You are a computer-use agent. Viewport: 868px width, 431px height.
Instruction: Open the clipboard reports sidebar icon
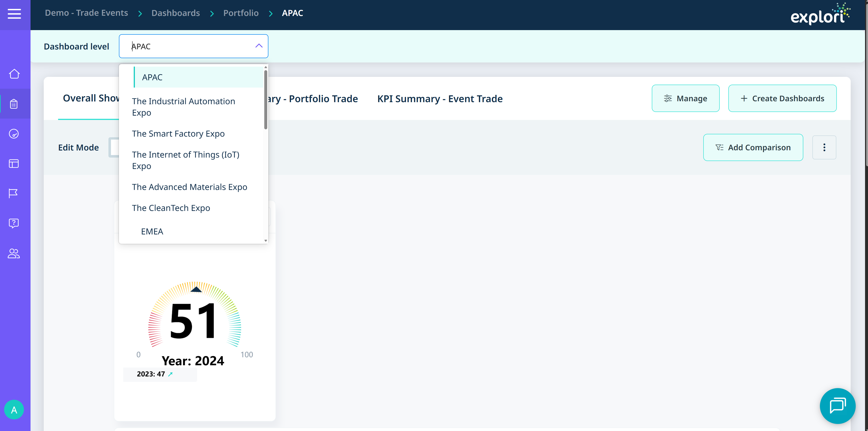pos(14,104)
